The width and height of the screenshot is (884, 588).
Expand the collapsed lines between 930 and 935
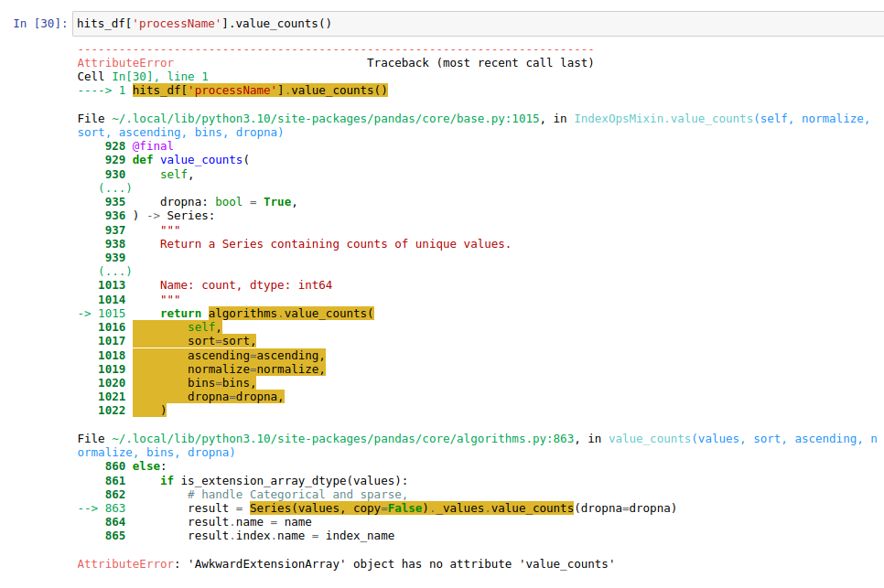[113, 187]
